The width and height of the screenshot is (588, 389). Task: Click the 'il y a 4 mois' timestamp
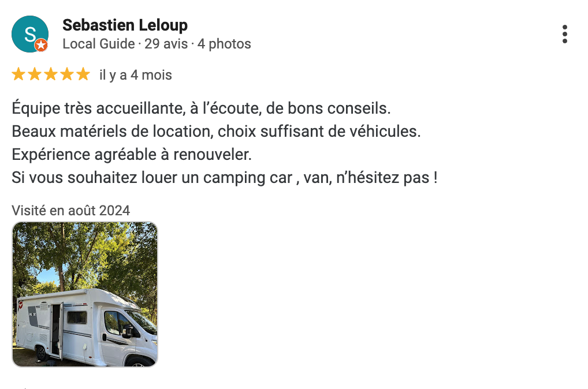click(136, 74)
